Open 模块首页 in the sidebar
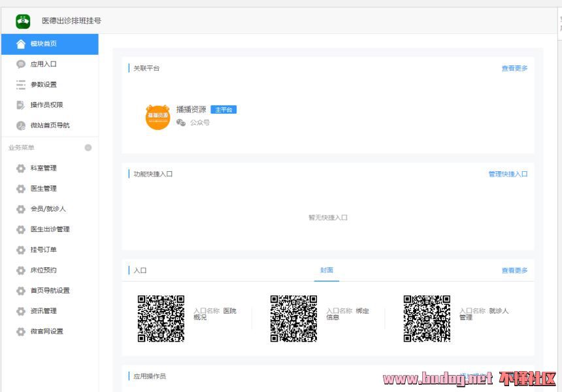 click(50, 44)
